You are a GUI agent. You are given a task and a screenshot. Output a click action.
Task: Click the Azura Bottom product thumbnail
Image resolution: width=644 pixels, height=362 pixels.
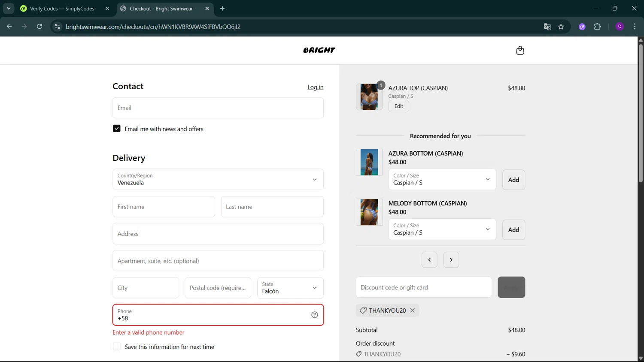[369, 162]
